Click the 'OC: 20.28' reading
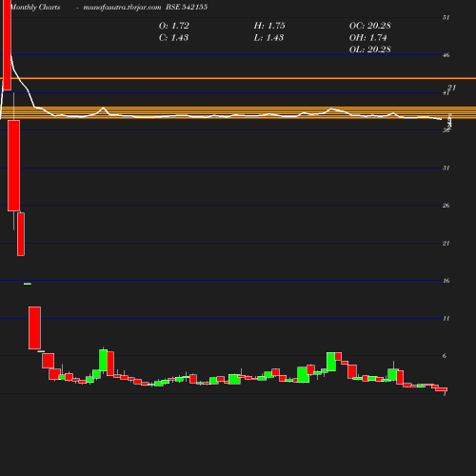This screenshot has width=476, height=476. pos(370,26)
